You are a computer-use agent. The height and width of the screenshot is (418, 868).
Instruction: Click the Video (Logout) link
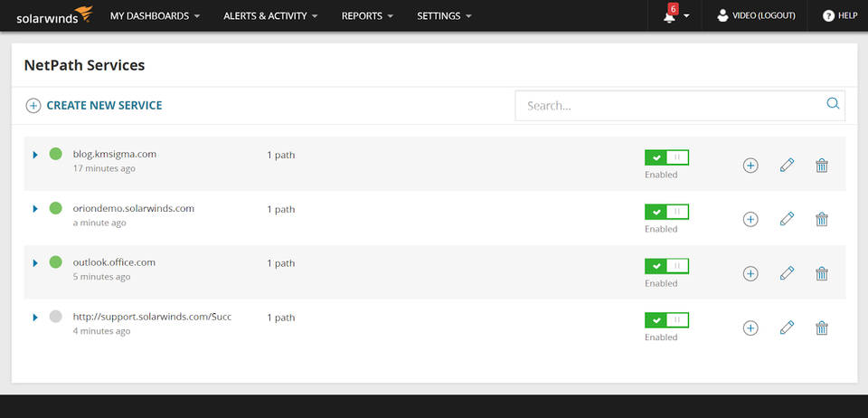coord(759,16)
